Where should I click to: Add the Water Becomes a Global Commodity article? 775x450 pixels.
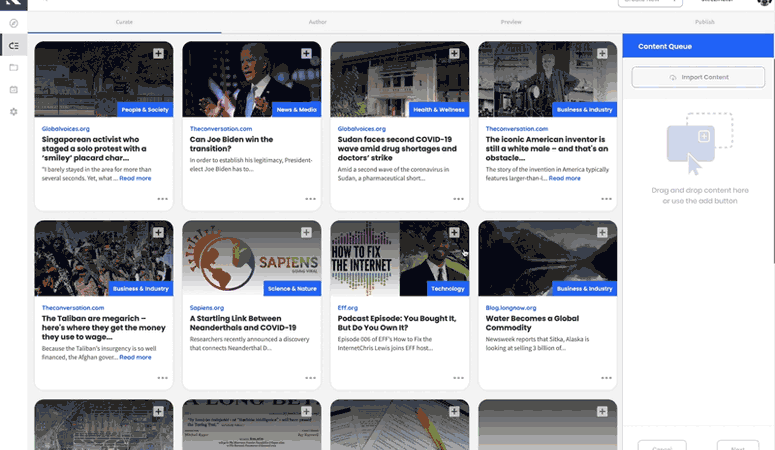click(602, 232)
